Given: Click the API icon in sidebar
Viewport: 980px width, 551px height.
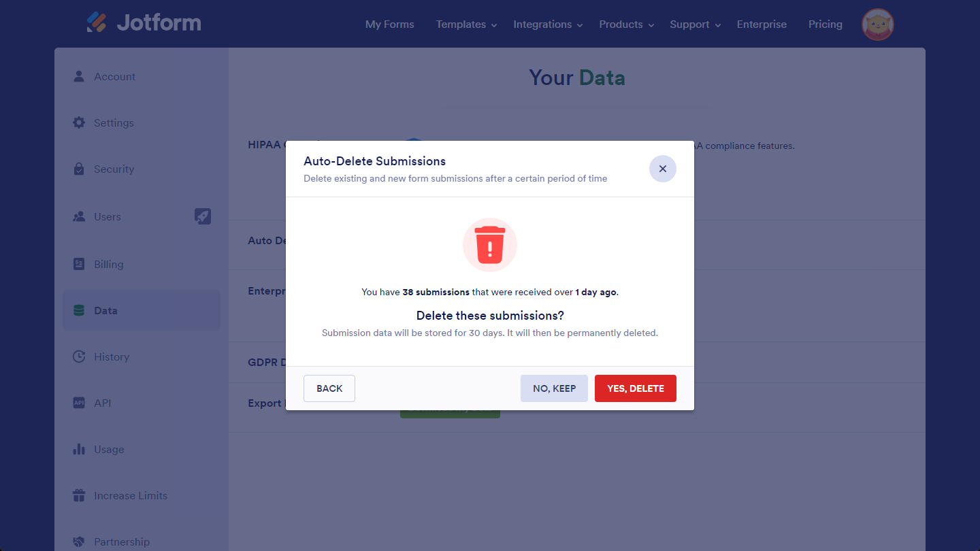Looking at the screenshot, I should [x=79, y=403].
